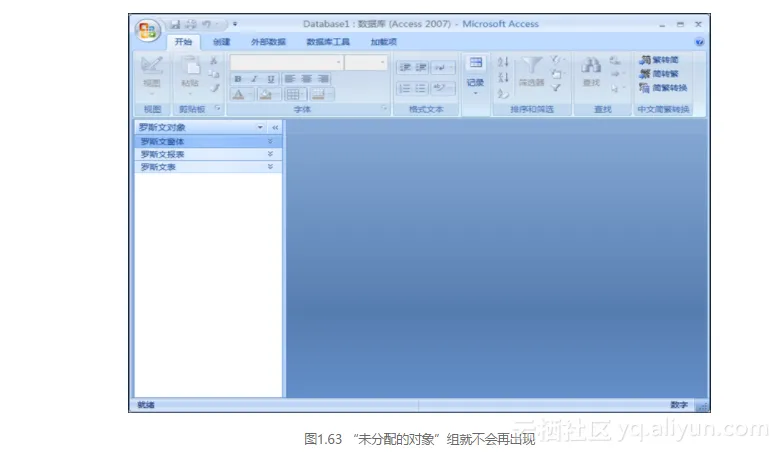Align text right

(323, 79)
